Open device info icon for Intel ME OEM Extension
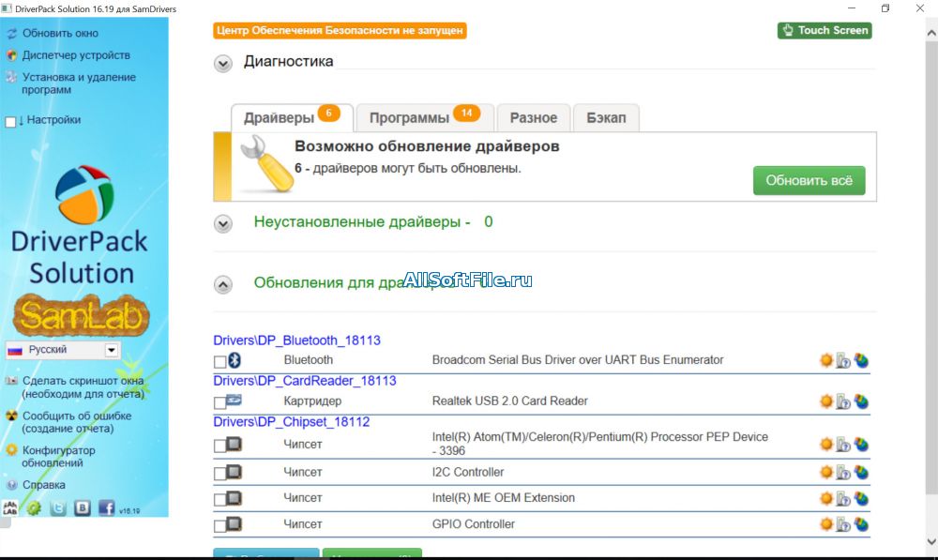Viewport: 938px width, 560px height. point(843,498)
